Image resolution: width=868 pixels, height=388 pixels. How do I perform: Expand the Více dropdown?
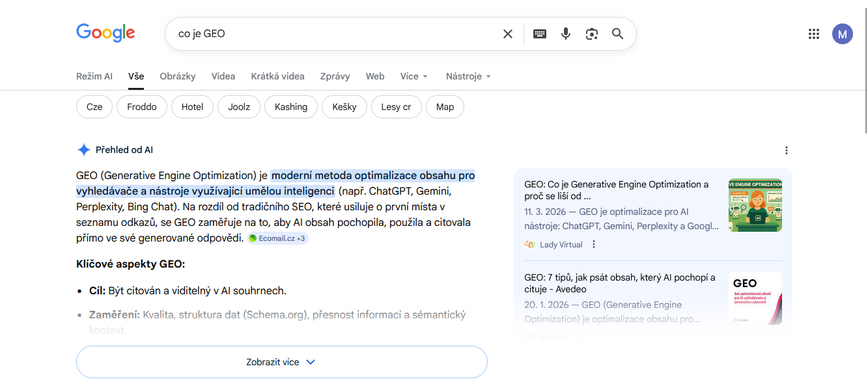pos(414,76)
